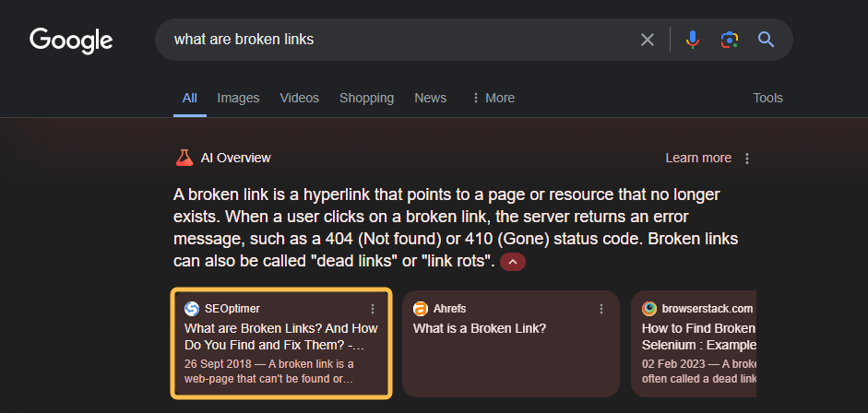The image size is (868, 413).
Task: Open the Tools options
Action: (767, 98)
